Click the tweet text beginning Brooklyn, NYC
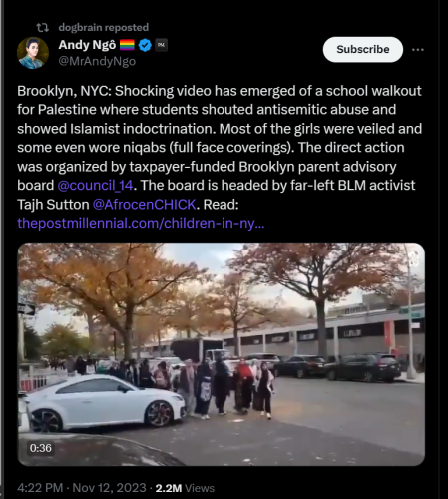Viewport: 448px width, 499px height. (220, 147)
